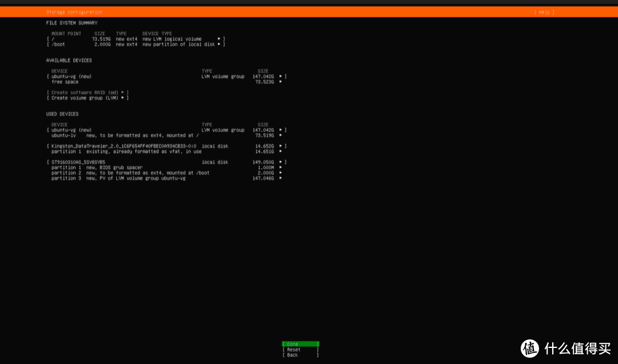This screenshot has height=364, width=618.
Task: Click the arrow on the ubuntu-lv row
Action: click(280, 136)
